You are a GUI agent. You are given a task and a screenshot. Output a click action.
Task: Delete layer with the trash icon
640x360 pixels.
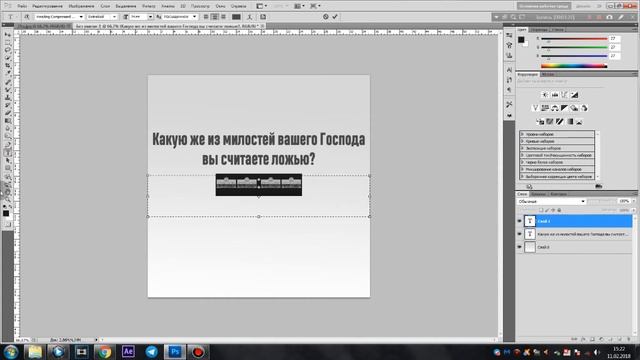[629, 339]
